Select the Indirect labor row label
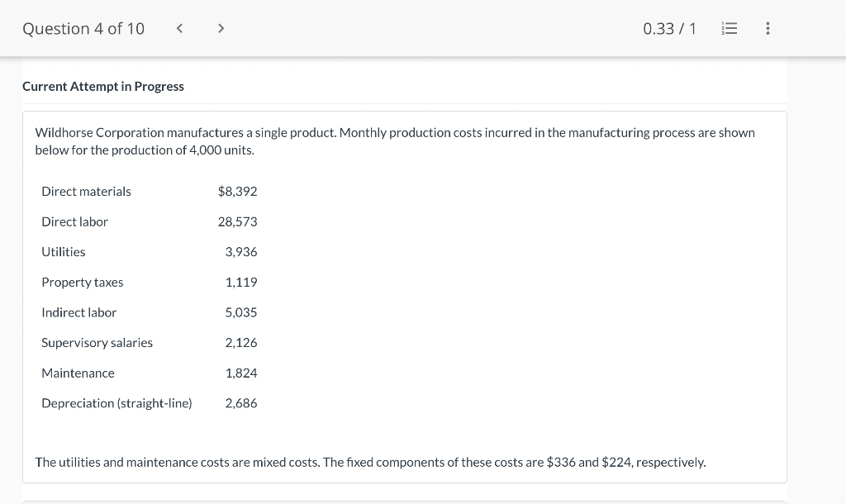The width and height of the screenshot is (846, 504). 79,312
